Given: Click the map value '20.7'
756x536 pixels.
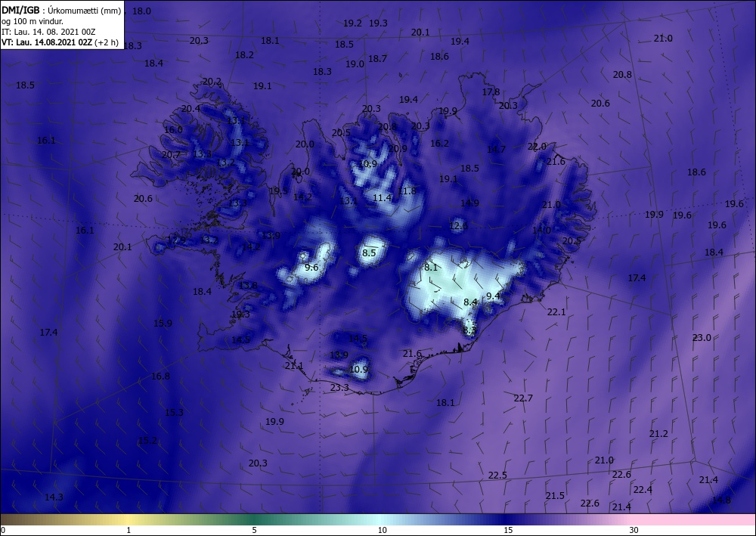Looking at the screenshot, I should [171, 155].
